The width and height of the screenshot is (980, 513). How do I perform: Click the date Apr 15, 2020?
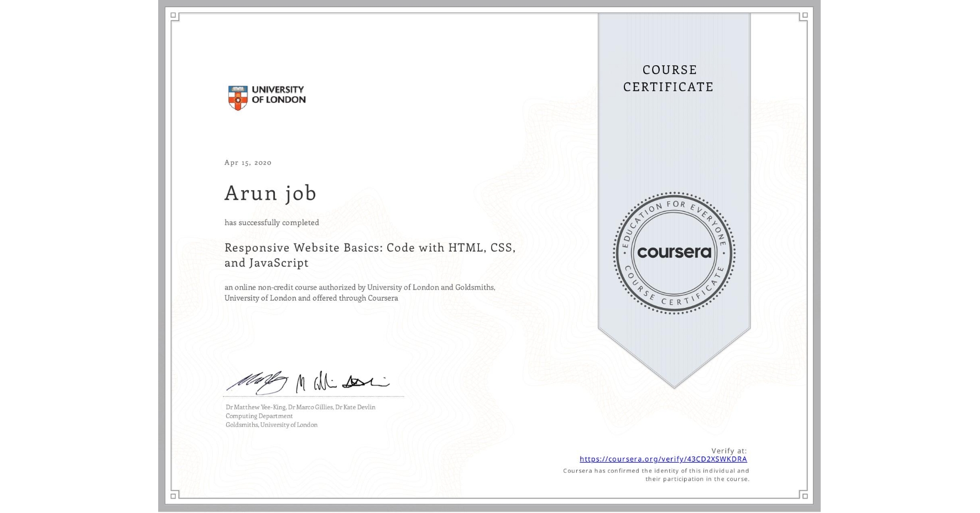pos(247,163)
